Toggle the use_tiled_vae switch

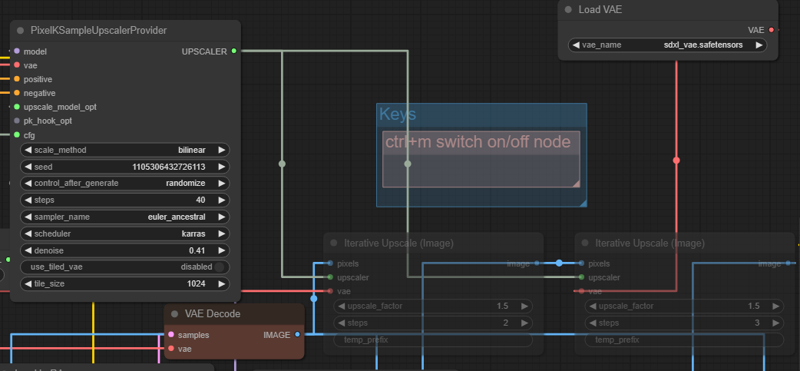click(219, 267)
